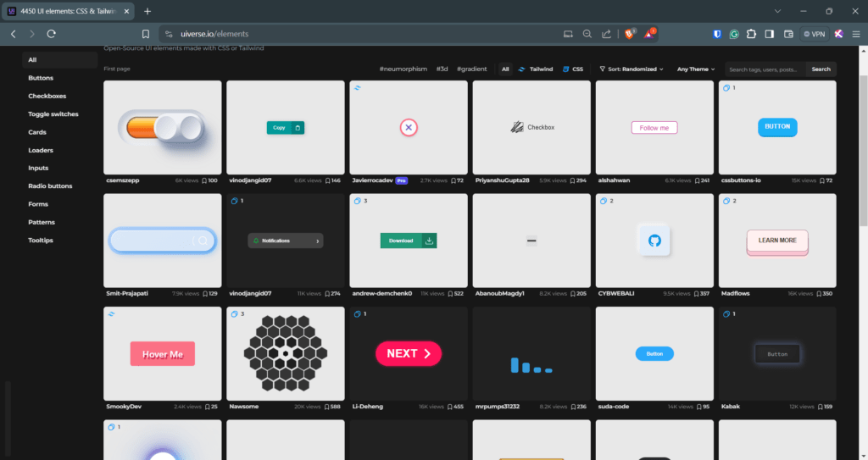The width and height of the screenshot is (868, 460).
Task: Select the All technology filter
Action: point(505,69)
